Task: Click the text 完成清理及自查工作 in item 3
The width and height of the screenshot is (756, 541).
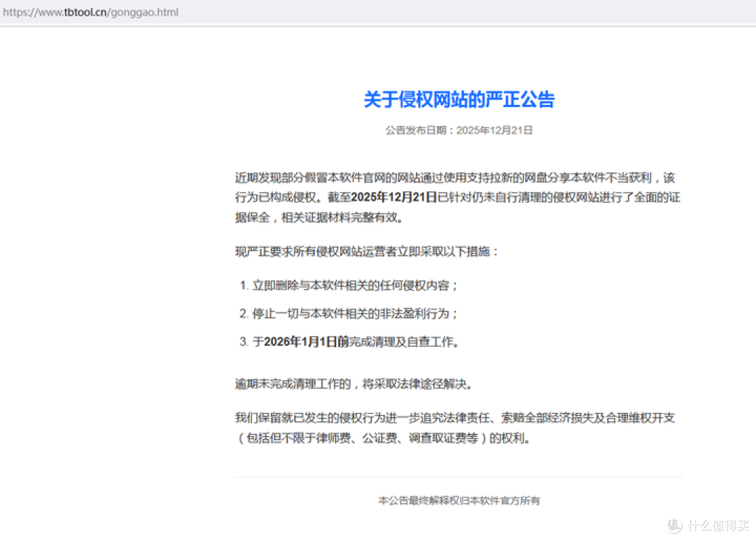Action: pos(404,342)
